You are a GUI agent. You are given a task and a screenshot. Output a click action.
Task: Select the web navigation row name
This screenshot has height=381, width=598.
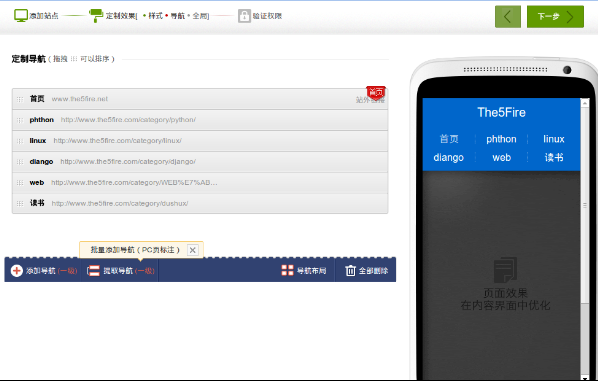[x=37, y=183]
